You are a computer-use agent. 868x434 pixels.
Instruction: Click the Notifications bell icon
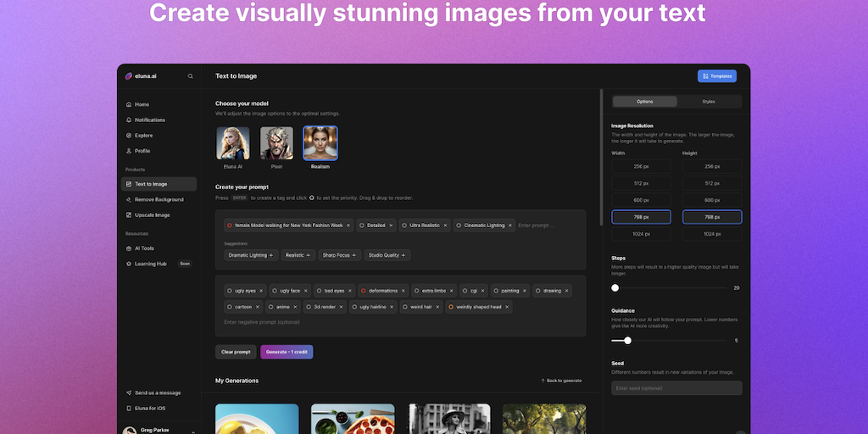129,120
